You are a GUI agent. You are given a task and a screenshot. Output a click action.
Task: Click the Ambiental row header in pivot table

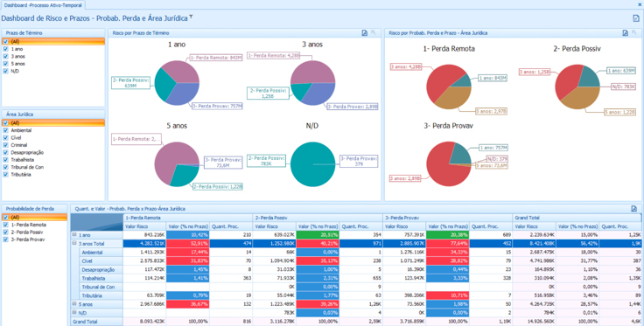(x=101, y=253)
